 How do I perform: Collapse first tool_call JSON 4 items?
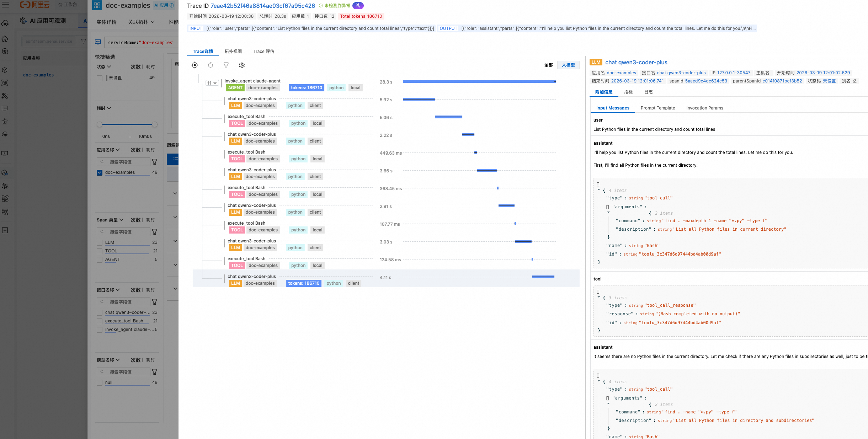tap(599, 190)
